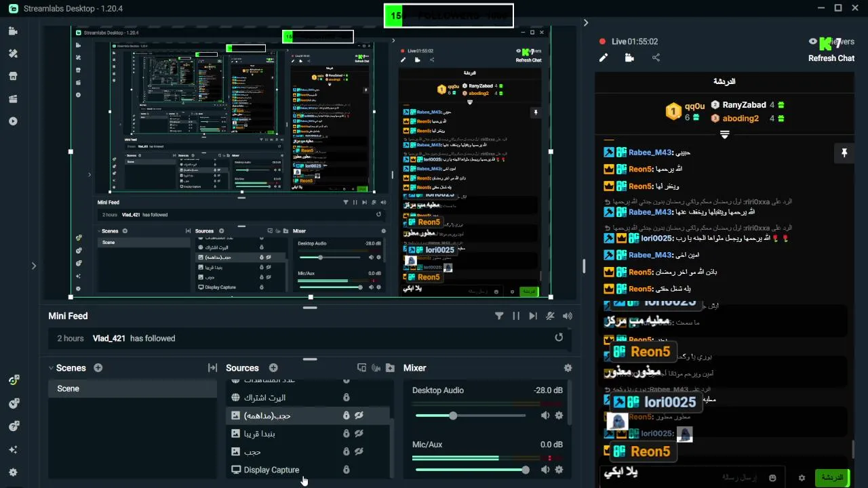The width and height of the screenshot is (868, 488).
Task: Select the البرت اشتراك source row
Action: [x=309, y=398]
